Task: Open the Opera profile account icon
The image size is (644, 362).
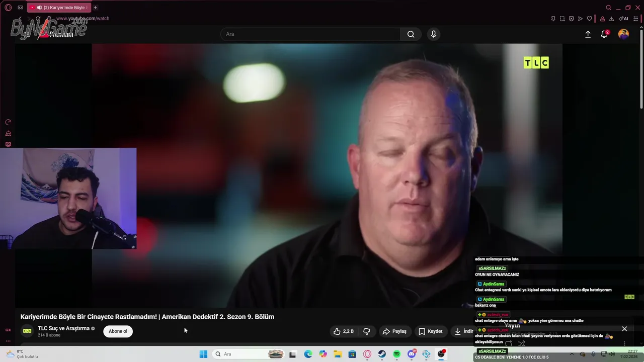Action: [x=602, y=19]
